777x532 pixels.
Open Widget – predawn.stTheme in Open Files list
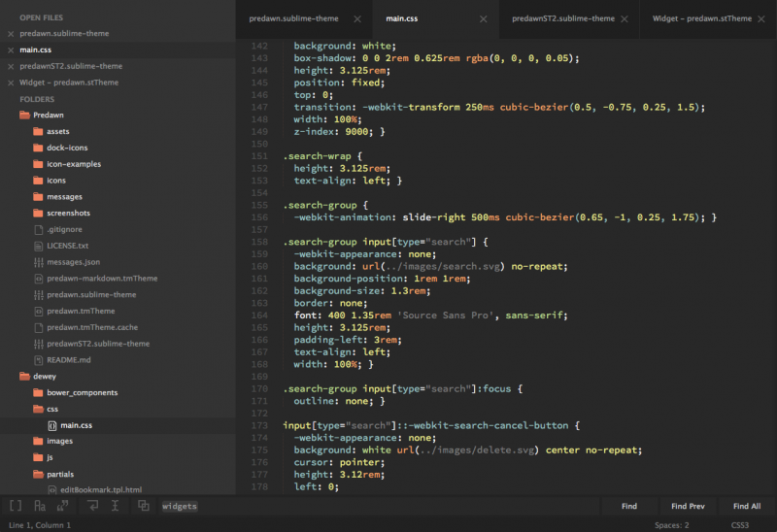[x=69, y=83]
